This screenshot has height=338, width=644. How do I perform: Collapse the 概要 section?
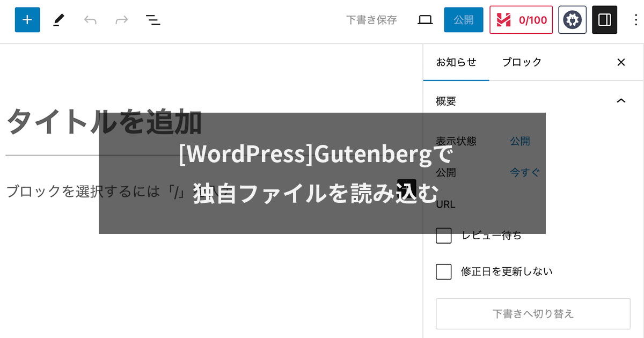(x=621, y=101)
